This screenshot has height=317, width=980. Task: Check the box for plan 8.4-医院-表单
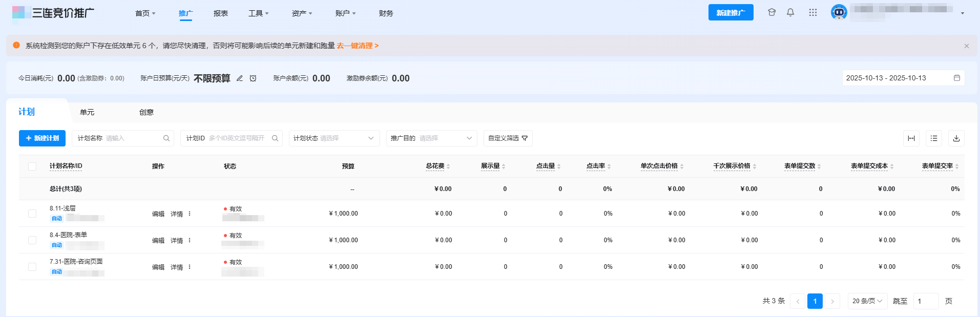(x=32, y=240)
